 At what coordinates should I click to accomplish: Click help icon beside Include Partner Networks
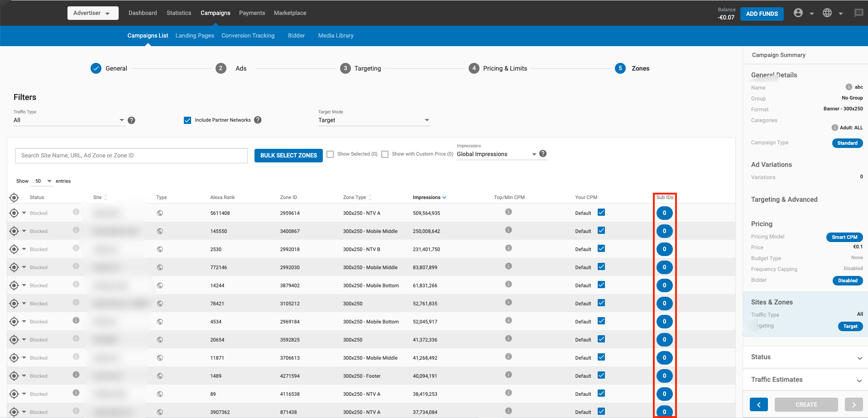tap(258, 120)
